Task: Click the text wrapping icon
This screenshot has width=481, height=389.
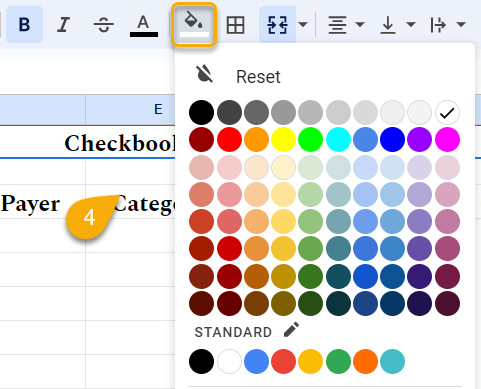Action: (438, 25)
